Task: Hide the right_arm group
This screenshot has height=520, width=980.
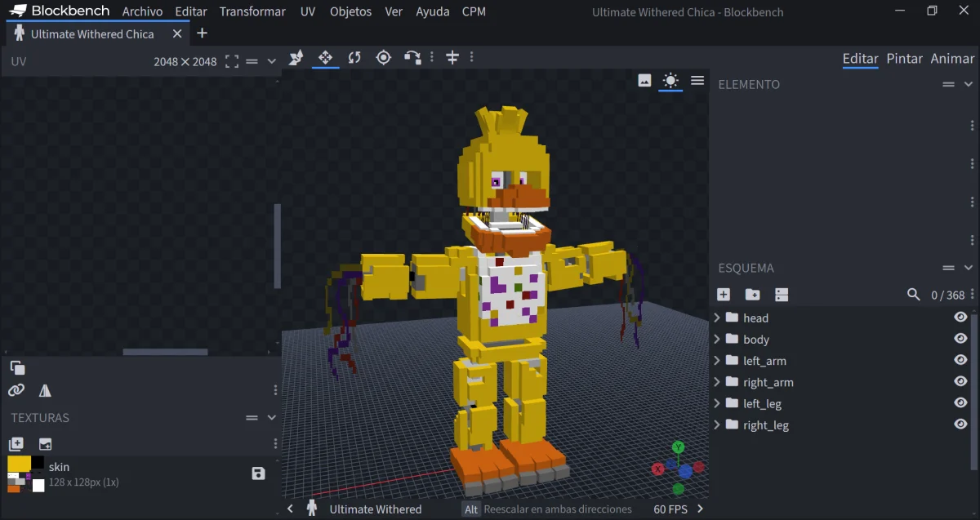Action: (x=960, y=381)
